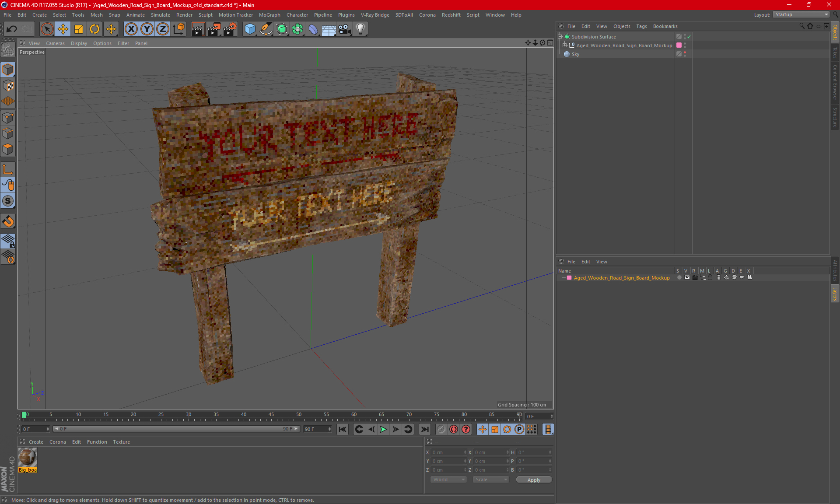This screenshot has height=504, width=840.
Task: Open the Object Manager Tags menu
Action: (x=641, y=26)
